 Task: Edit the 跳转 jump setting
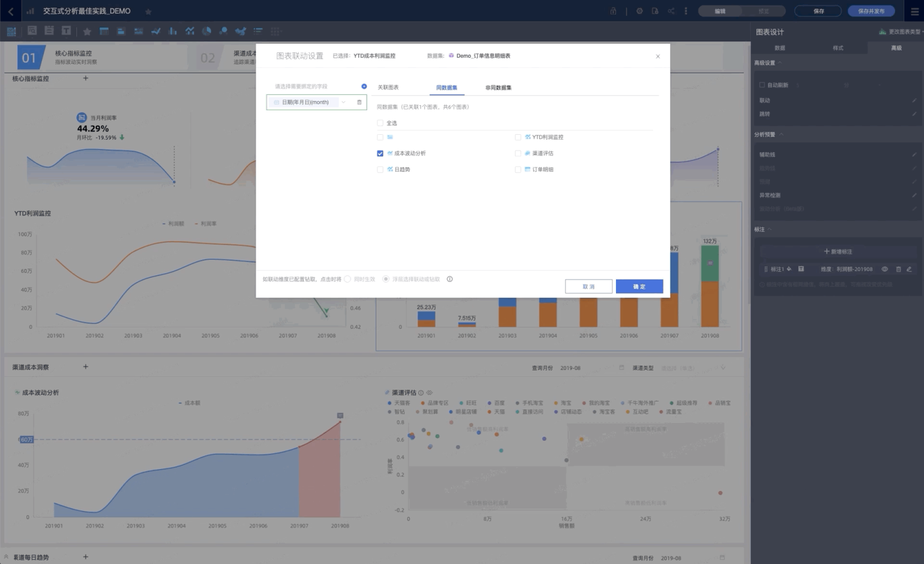(x=914, y=114)
